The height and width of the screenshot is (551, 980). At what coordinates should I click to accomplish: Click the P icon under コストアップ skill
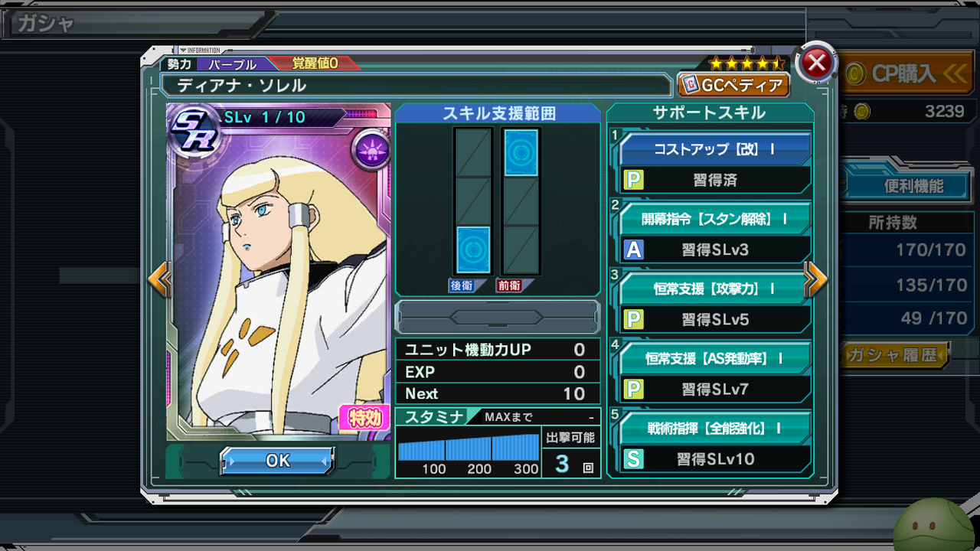click(633, 180)
